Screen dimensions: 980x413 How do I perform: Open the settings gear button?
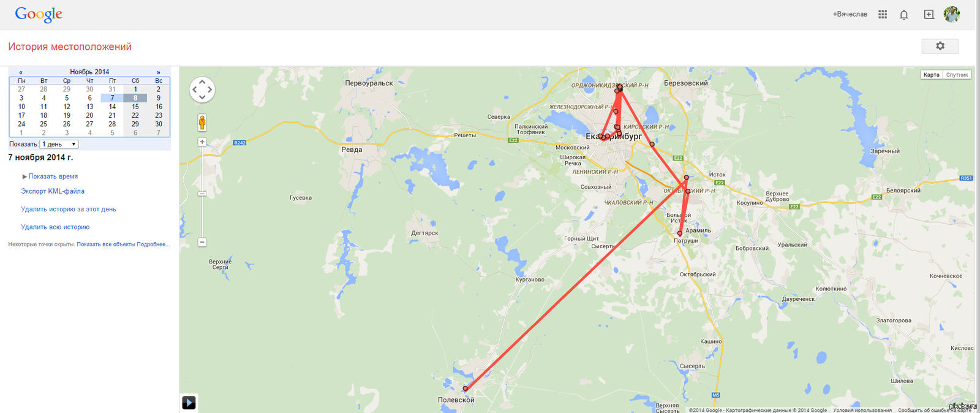[x=940, y=46]
